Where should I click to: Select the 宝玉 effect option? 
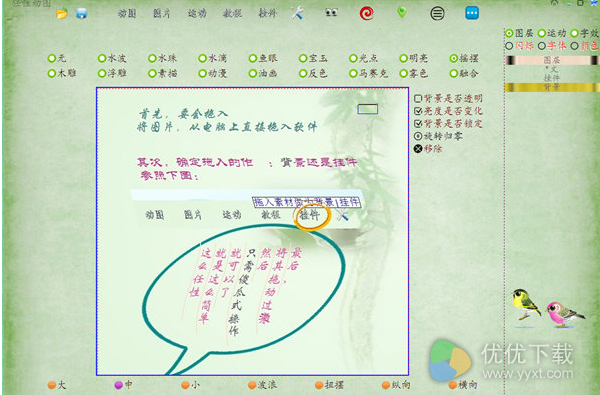coord(313,58)
